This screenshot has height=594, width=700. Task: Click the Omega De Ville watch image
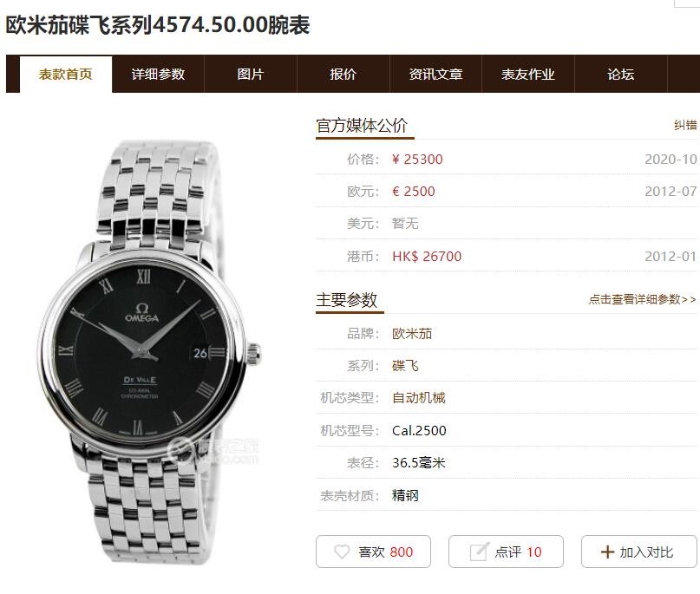point(148,351)
